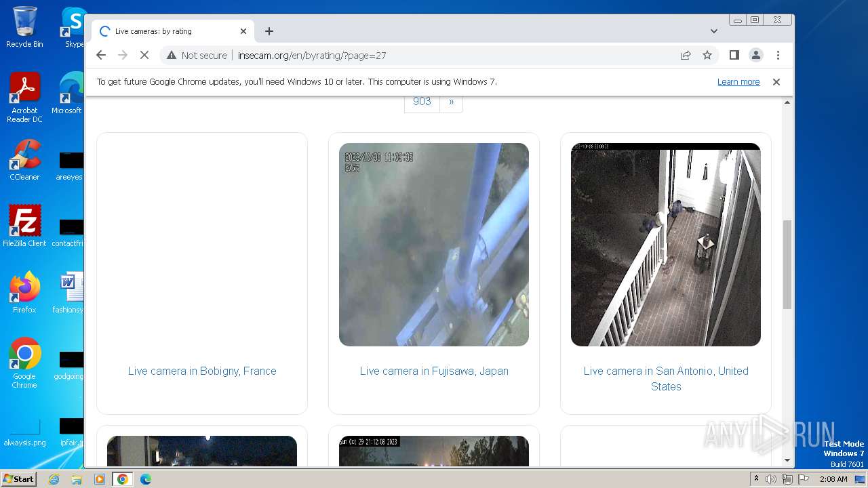Image resolution: width=868 pixels, height=488 pixels.
Task: Bookmark this tab with the star icon
Action: click(707, 55)
